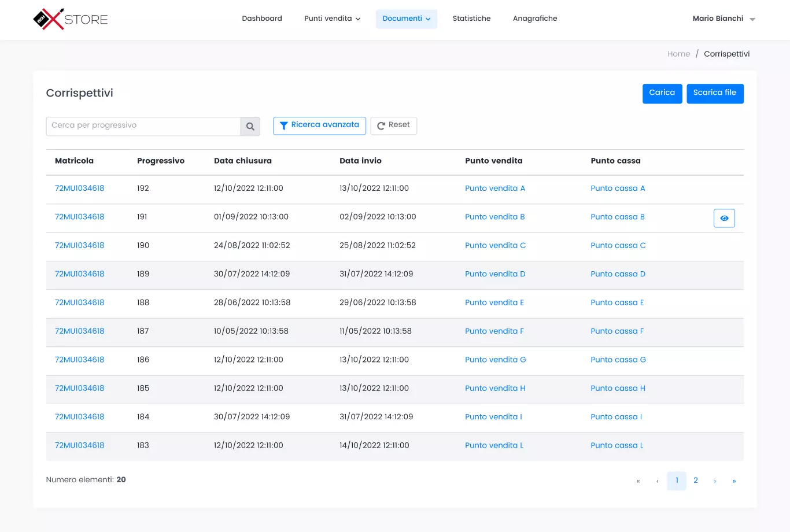This screenshot has width=790, height=532.
Task: Focus the Cerca per progressivo search field
Action: (x=143, y=126)
